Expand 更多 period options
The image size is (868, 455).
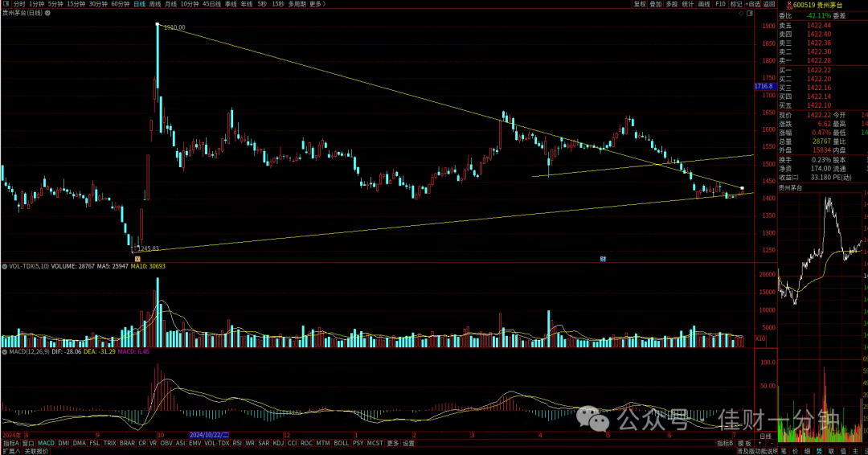[317, 4]
